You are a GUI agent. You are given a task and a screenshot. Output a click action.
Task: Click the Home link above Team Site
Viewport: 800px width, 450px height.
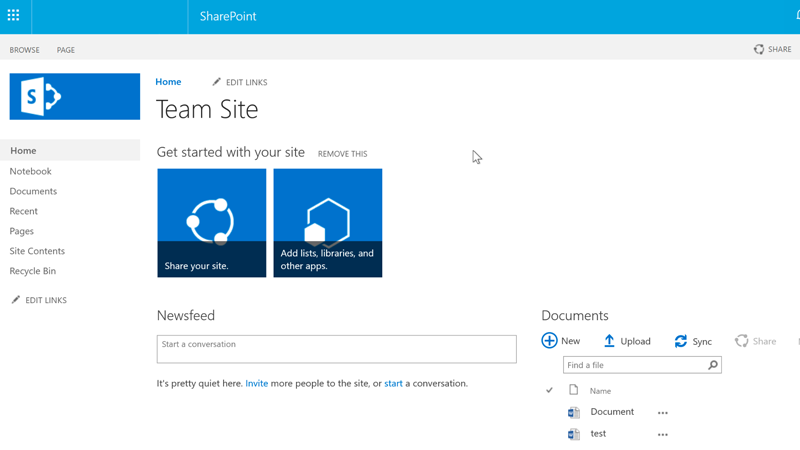(x=168, y=82)
